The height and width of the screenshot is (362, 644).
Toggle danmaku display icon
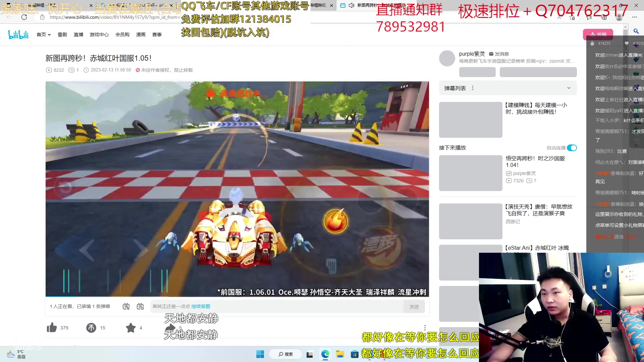(126, 306)
